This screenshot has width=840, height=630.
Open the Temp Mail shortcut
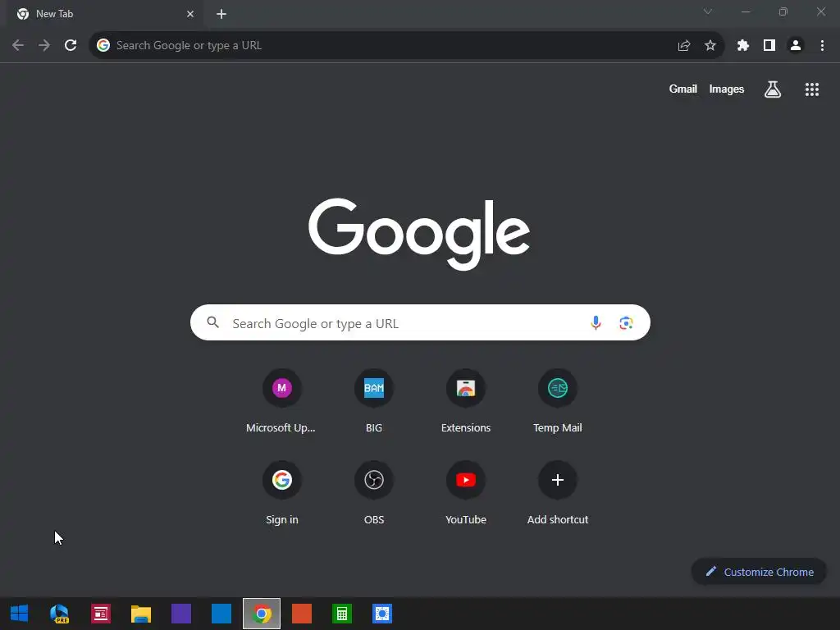pos(558,400)
